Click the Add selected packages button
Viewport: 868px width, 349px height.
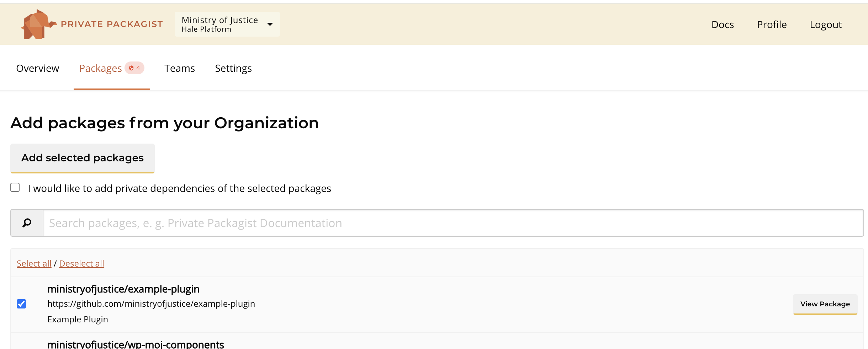tap(83, 158)
